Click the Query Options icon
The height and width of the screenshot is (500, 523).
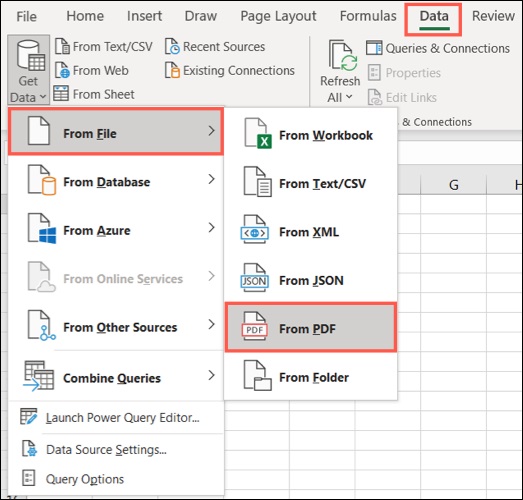click(x=29, y=478)
